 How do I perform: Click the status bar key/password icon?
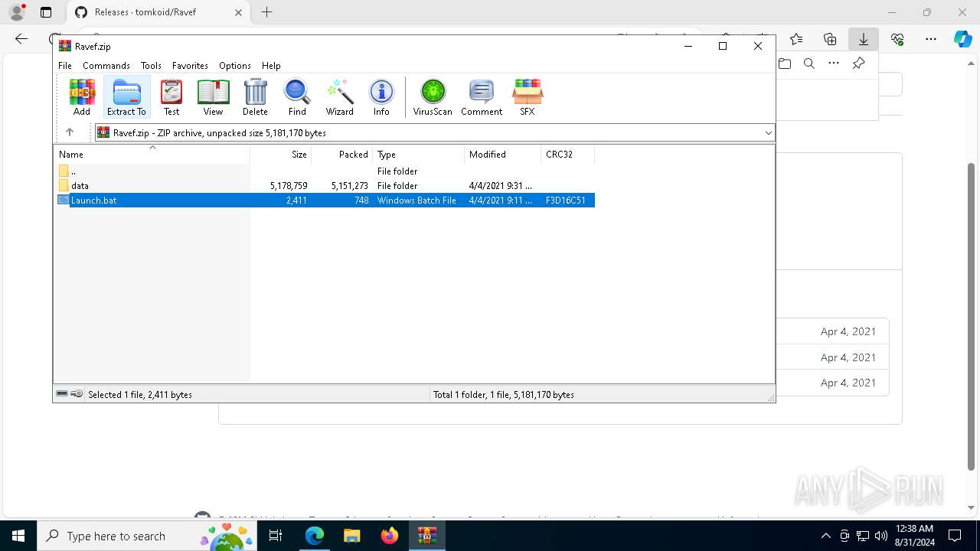77,394
